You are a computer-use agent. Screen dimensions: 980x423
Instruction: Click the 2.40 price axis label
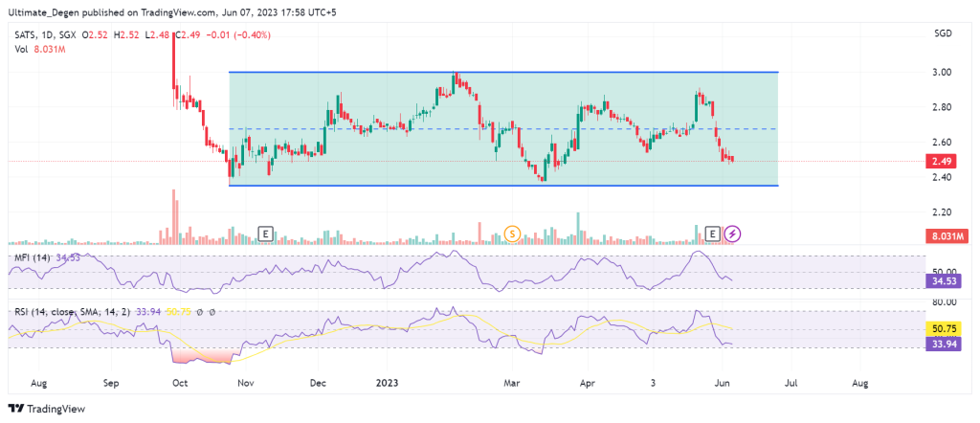tap(943, 177)
